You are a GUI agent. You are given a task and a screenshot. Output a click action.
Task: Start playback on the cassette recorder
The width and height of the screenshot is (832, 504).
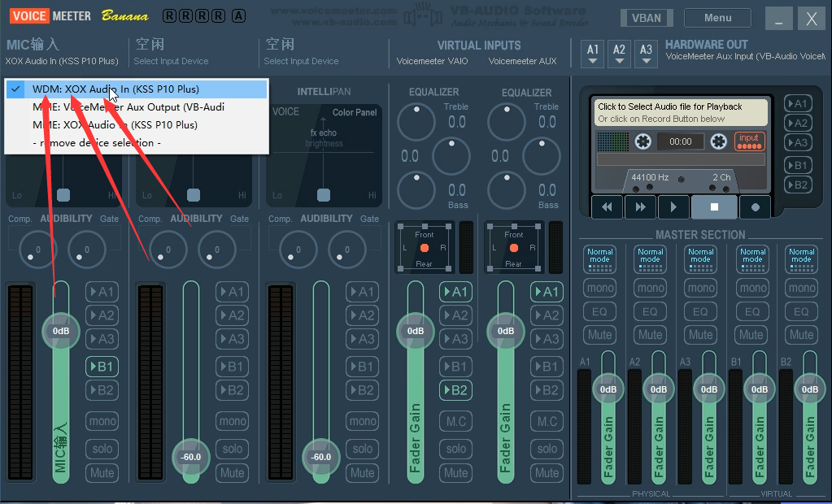[x=673, y=207]
